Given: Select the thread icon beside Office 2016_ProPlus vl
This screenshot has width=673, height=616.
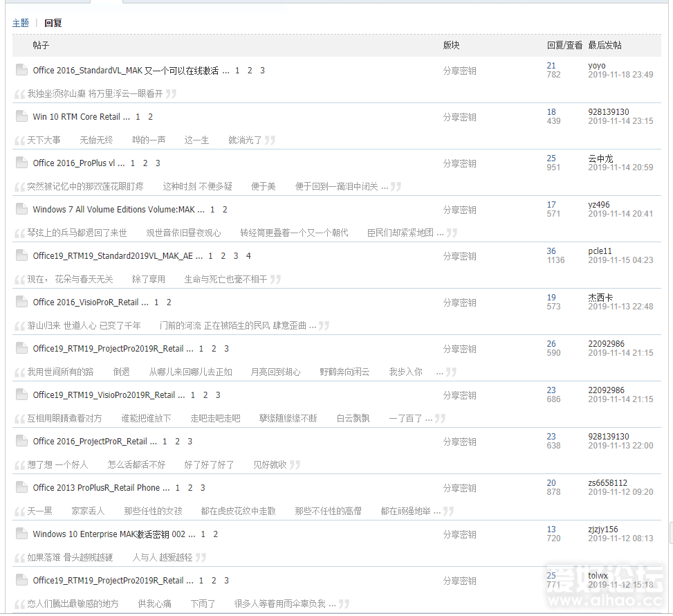Looking at the screenshot, I should click(x=21, y=163).
